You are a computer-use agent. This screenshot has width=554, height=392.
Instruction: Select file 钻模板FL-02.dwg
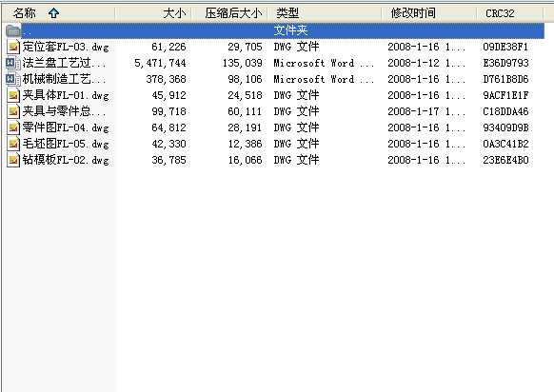pos(66,160)
